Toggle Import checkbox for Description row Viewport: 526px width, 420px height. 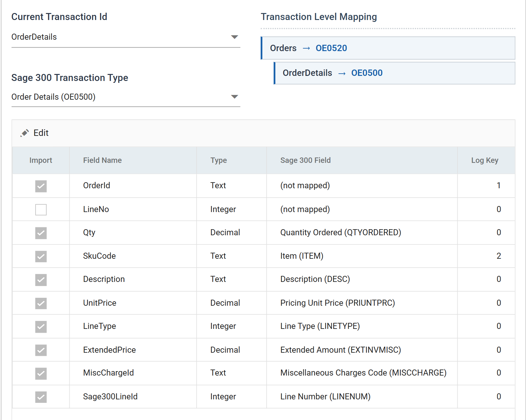(x=41, y=280)
